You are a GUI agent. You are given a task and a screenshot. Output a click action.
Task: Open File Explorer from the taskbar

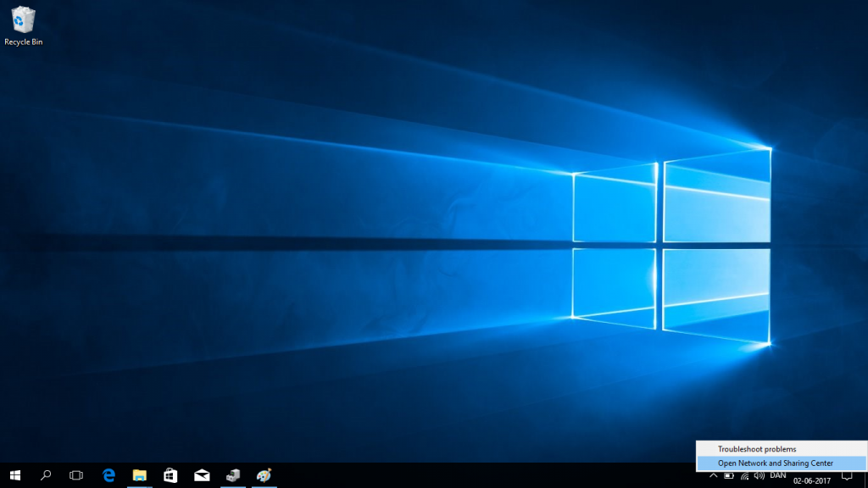click(140, 475)
